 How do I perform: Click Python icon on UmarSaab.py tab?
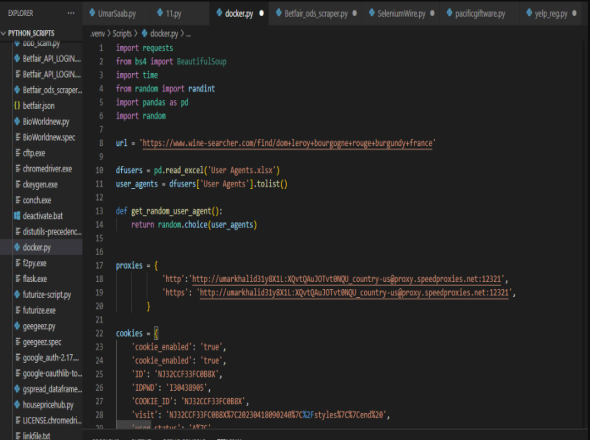coord(92,13)
